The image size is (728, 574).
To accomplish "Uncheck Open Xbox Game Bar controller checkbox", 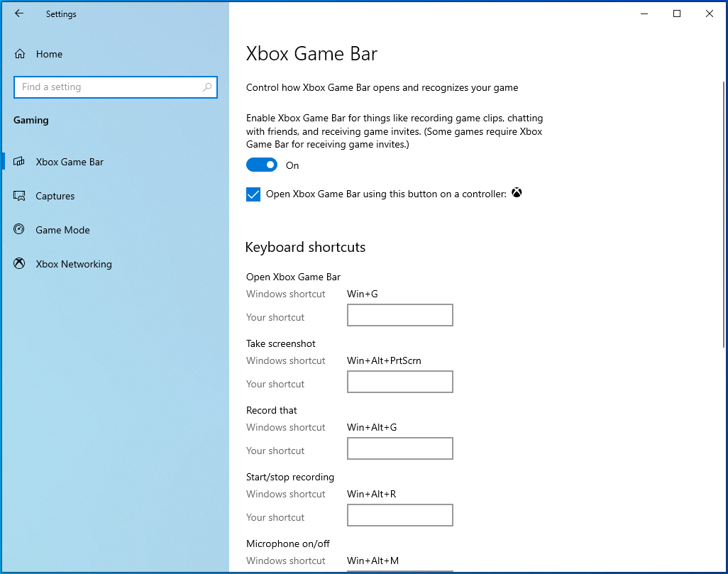I will coord(253,194).
